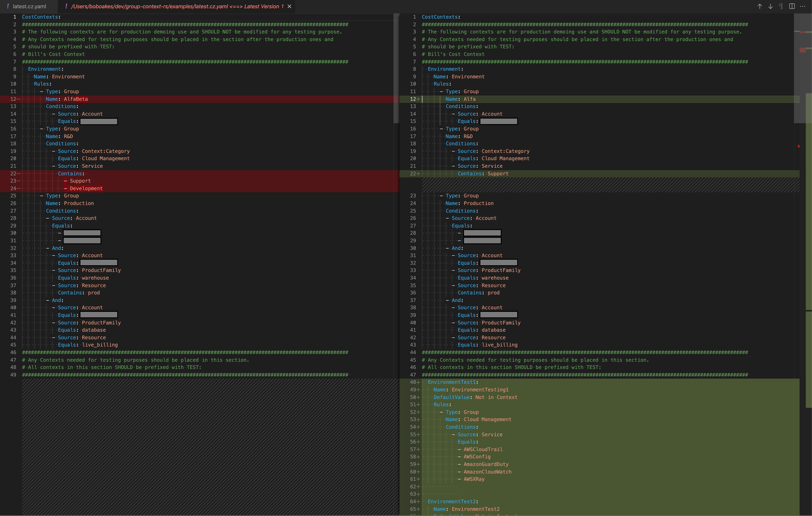Click the EnvironmentTest1 key on line 48
The height and width of the screenshot is (516, 812).
[452, 382]
